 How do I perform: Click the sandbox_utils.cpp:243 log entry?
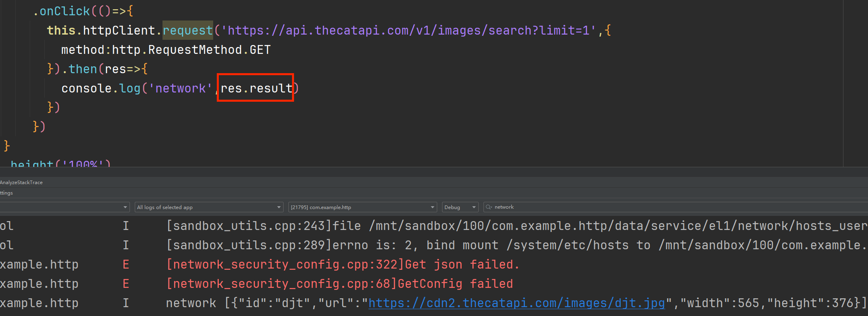click(x=517, y=226)
